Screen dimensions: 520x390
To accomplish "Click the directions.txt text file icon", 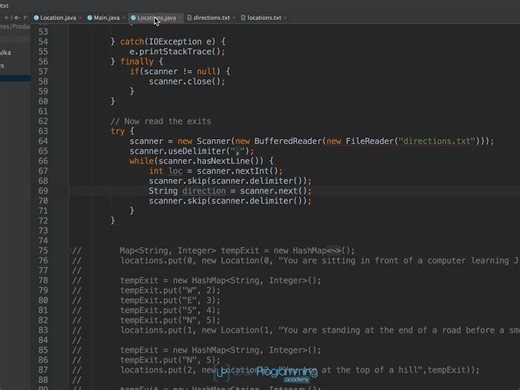I will coord(189,18).
